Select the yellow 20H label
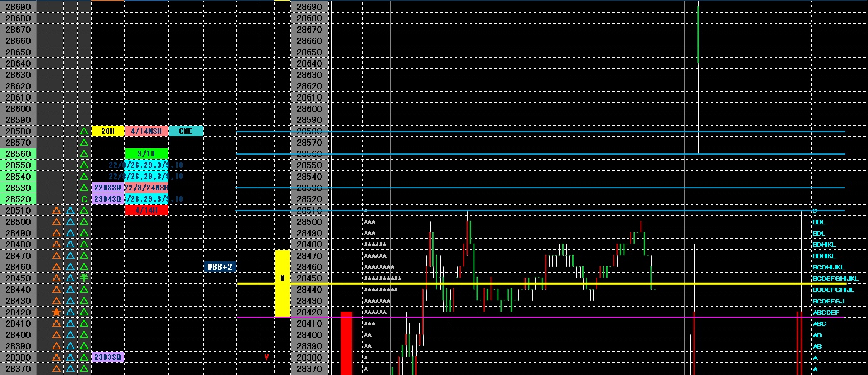 108,131
